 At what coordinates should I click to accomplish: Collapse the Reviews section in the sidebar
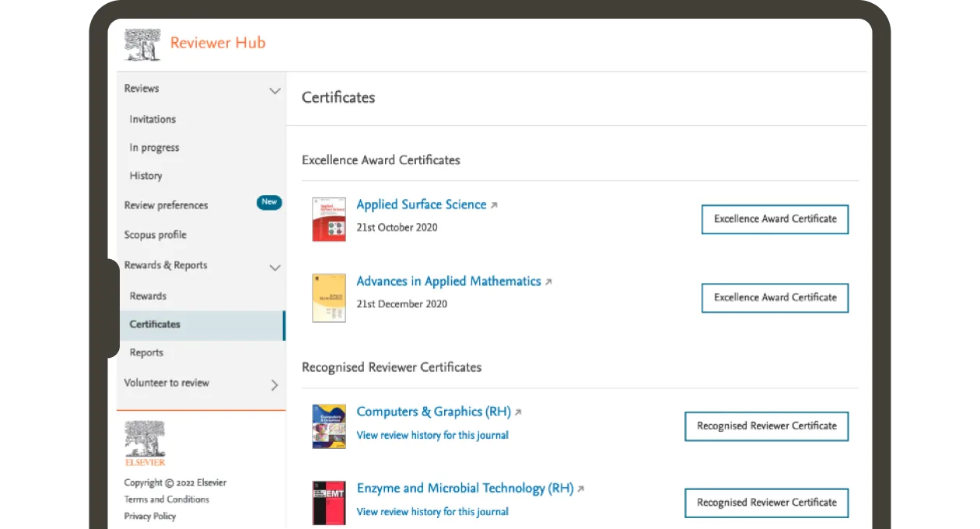pyautogui.click(x=275, y=90)
